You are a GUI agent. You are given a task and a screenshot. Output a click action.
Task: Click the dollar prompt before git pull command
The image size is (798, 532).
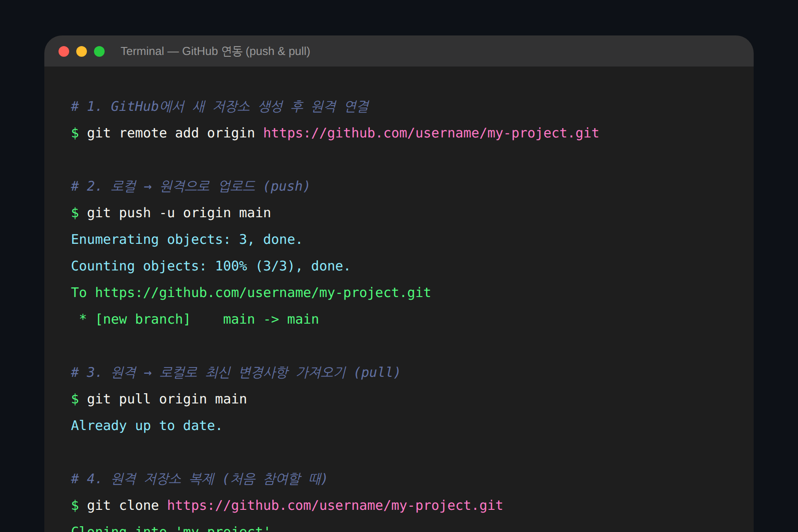point(75,399)
